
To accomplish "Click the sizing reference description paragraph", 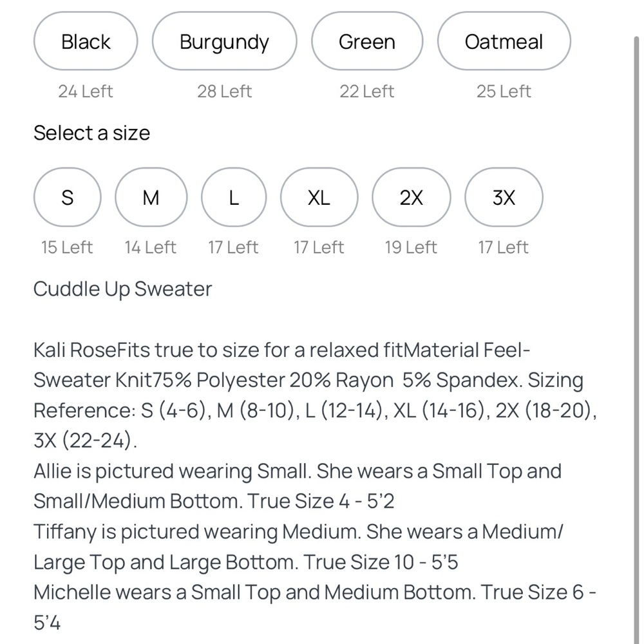I will click(315, 395).
